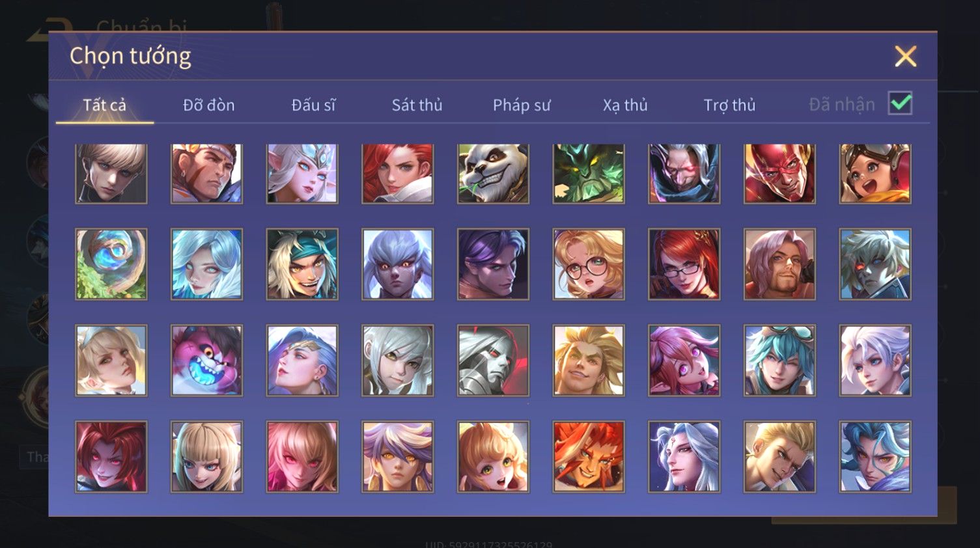Switch to the Đỡ đòn tab
Screen dimensions: 980x548
click(208, 105)
